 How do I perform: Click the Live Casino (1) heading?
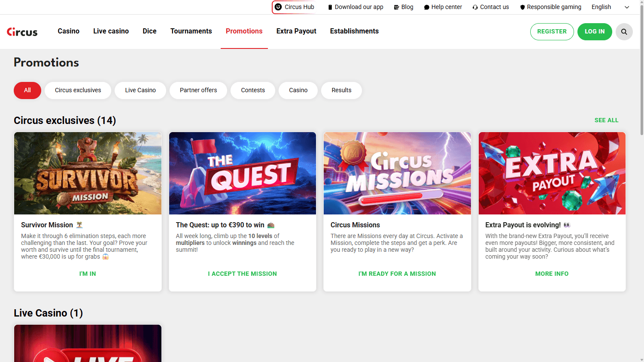pos(48,313)
